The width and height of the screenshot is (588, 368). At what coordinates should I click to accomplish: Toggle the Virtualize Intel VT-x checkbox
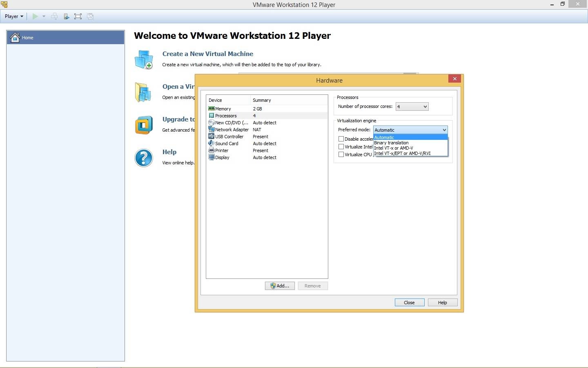(x=341, y=147)
